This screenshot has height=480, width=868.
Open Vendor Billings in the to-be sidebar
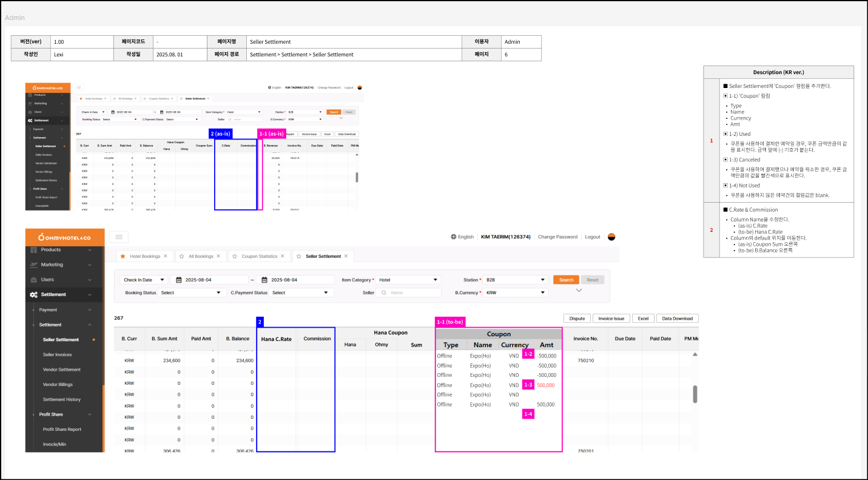point(58,384)
